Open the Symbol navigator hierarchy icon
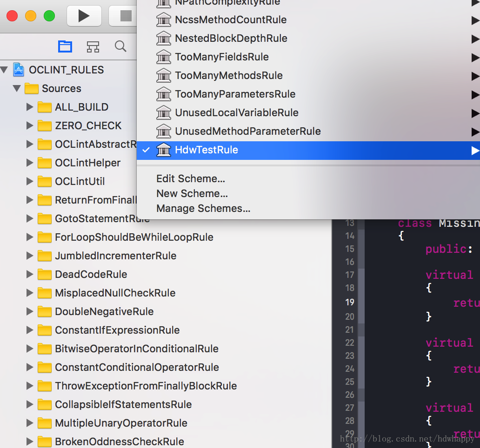Image resolution: width=480 pixels, height=448 pixels. [x=93, y=47]
